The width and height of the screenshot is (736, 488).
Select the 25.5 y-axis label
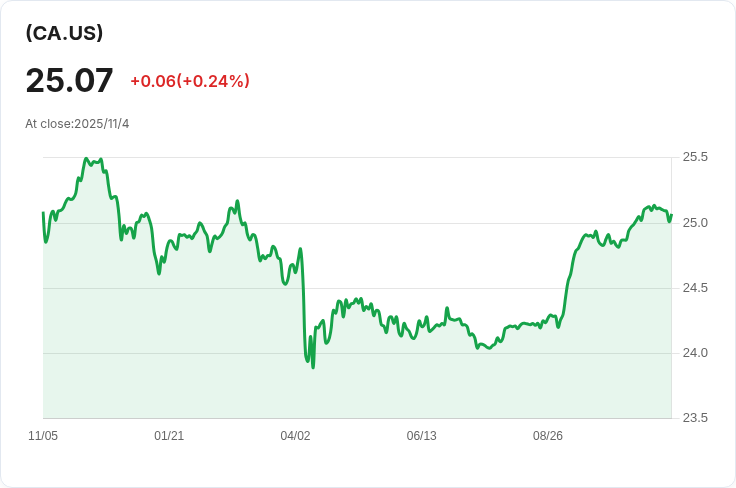[695, 157]
